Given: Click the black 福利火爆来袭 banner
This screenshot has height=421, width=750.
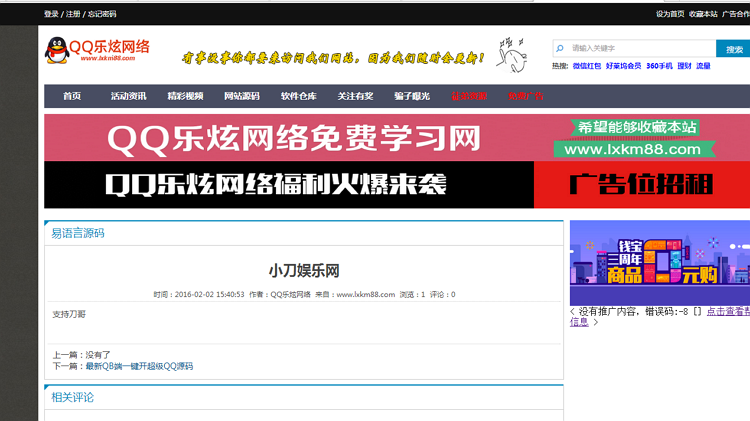Looking at the screenshot, I should tap(289, 185).
